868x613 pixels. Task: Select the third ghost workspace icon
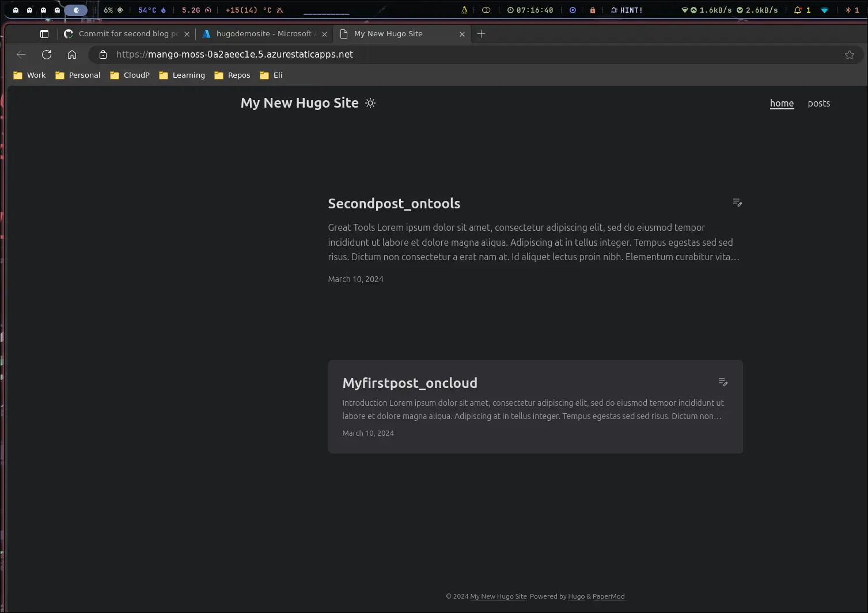[44, 10]
